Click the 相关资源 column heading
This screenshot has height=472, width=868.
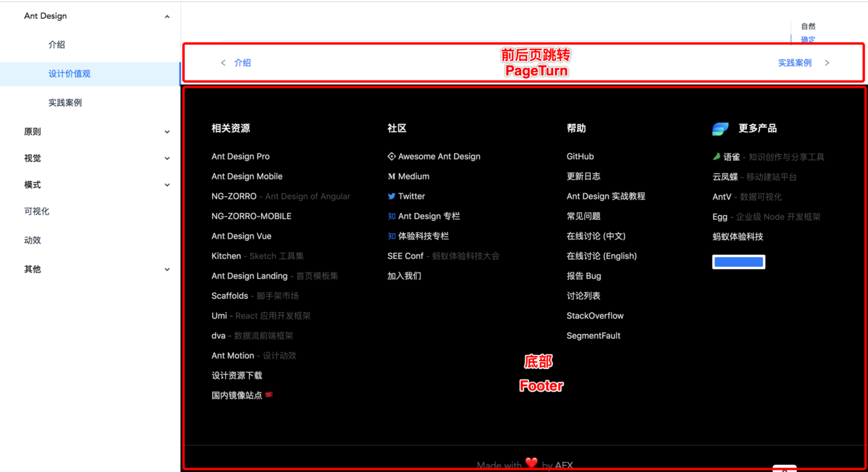(x=230, y=128)
